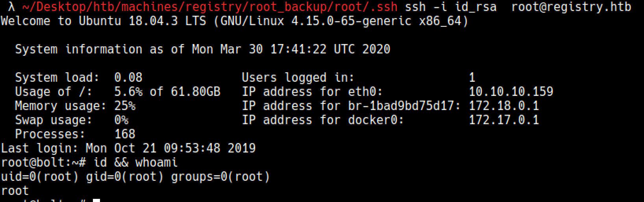Click the Processes count 168
Viewport: 644px width, 202px height.
pyautogui.click(x=125, y=134)
